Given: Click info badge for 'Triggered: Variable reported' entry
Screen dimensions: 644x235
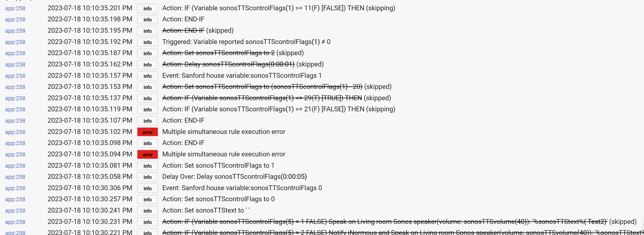Looking at the screenshot, I should click(147, 42).
